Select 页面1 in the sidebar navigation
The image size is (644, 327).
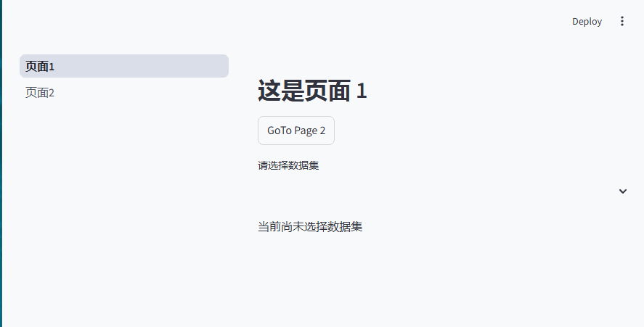pos(124,66)
